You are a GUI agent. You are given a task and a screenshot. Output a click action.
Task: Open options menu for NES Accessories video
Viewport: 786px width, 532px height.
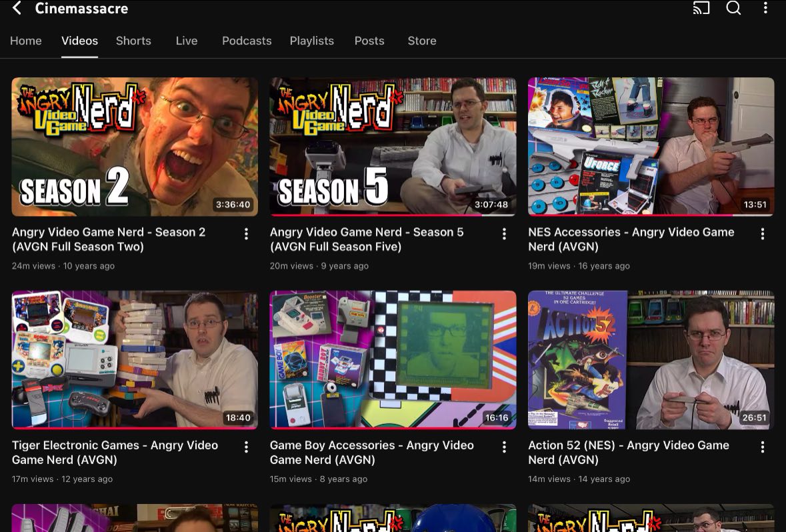coord(763,233)
